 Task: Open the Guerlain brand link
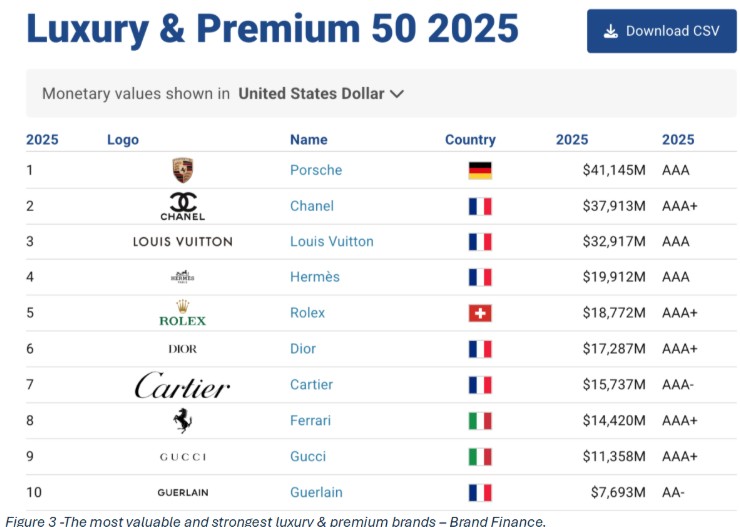pyautogui.click(x=316, y=493)
